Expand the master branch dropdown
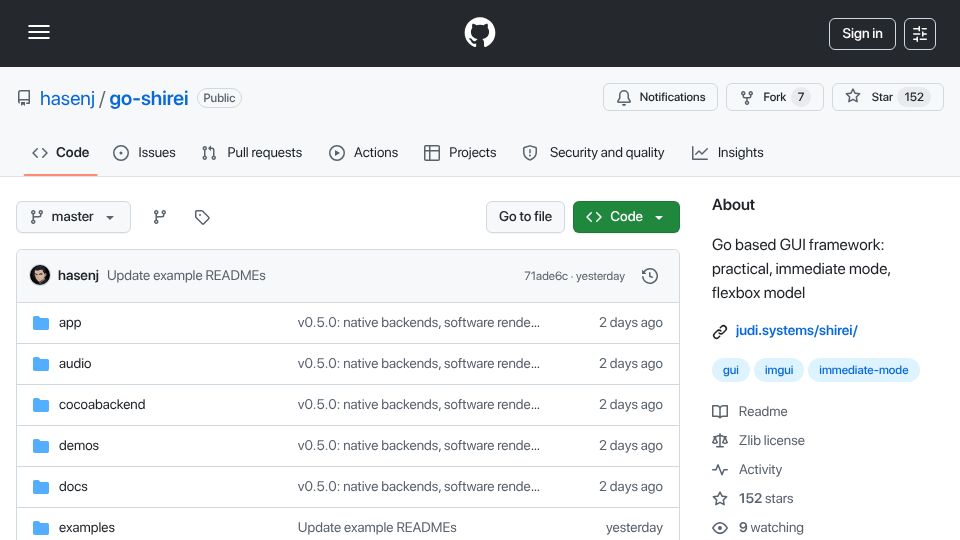 pyautogui.click(x=73, y=217)
